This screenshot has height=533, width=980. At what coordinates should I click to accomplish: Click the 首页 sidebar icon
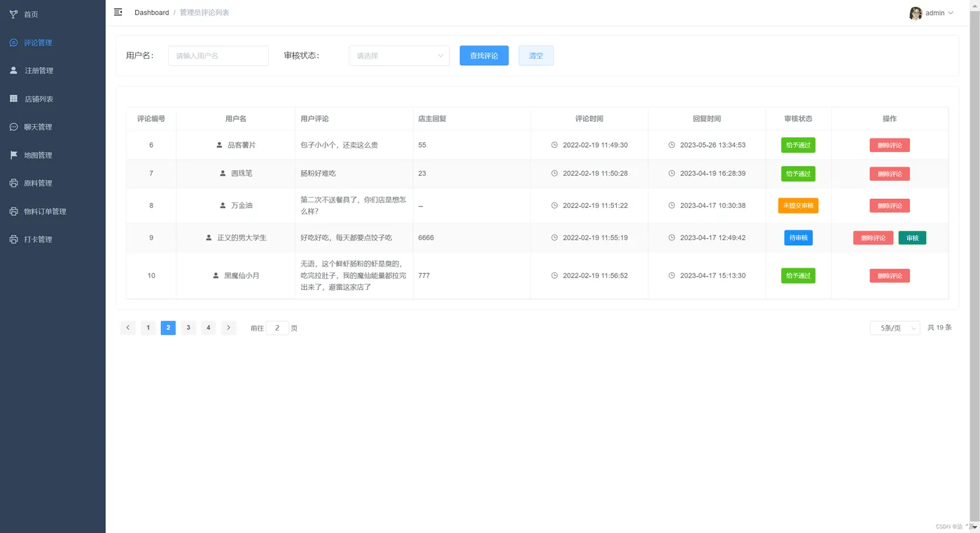13,14
